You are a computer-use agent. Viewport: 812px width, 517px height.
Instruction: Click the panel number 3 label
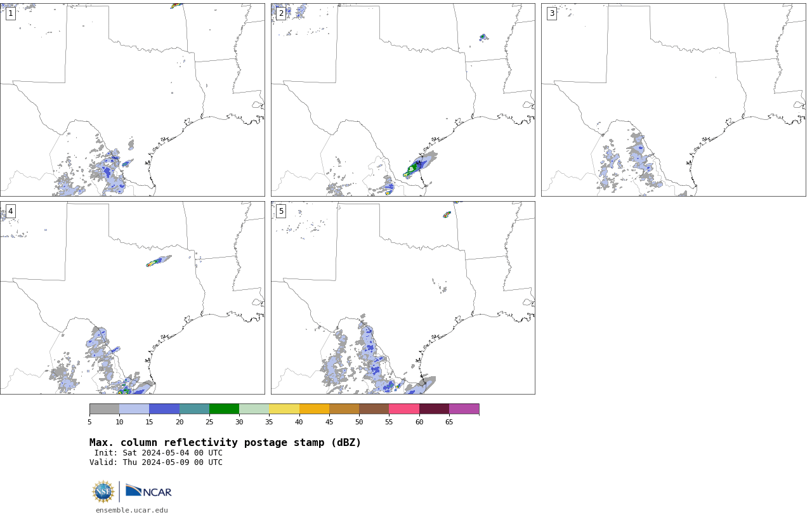coord(552,13)
